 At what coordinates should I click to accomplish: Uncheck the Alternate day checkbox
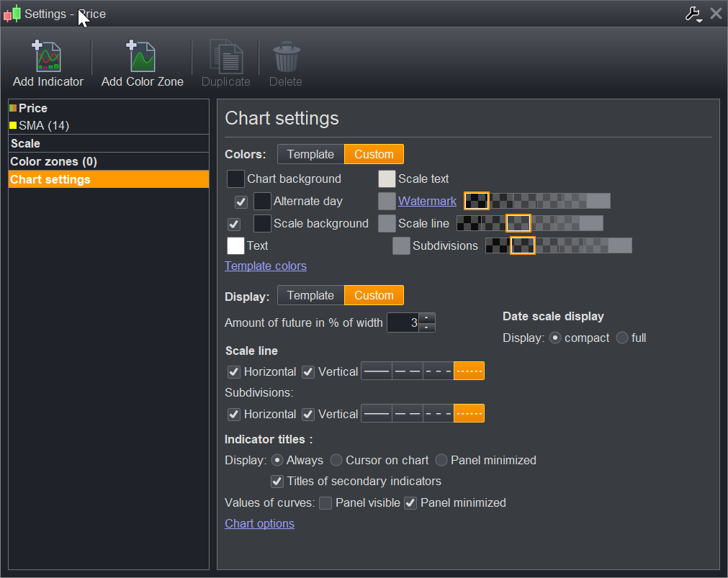pyautogui.click(x=241, y=202)
